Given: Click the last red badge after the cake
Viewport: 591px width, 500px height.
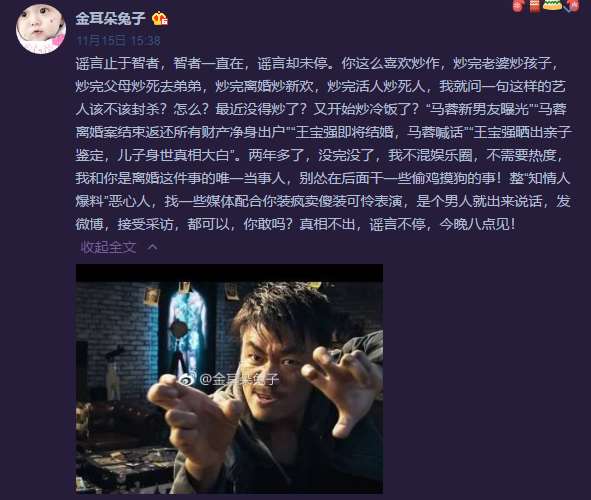Looking at the screenshot, I should click(x=572, y=5).
